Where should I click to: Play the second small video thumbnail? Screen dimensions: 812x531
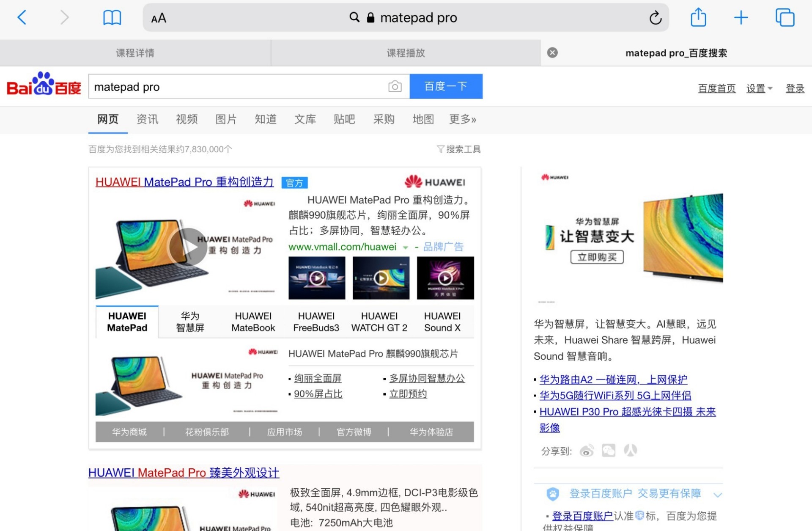click(381, 278)
